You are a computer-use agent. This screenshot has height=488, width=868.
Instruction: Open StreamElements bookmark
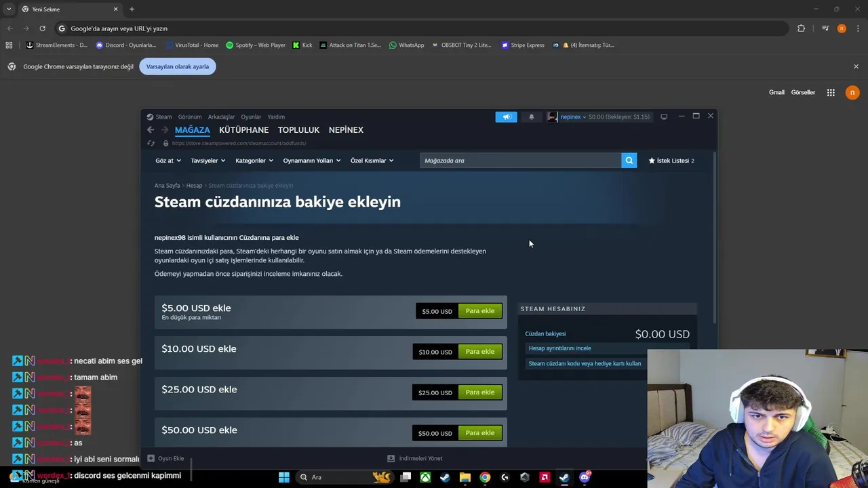[x=56, y=45]
